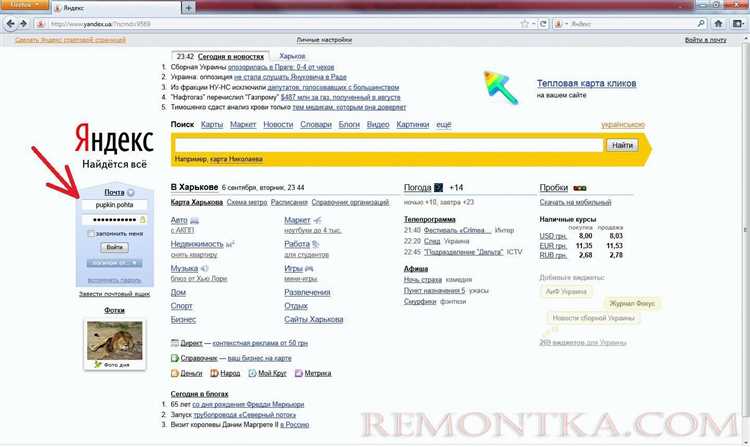
Task: Click the green Справочник icon
Action: click(175, 358)
